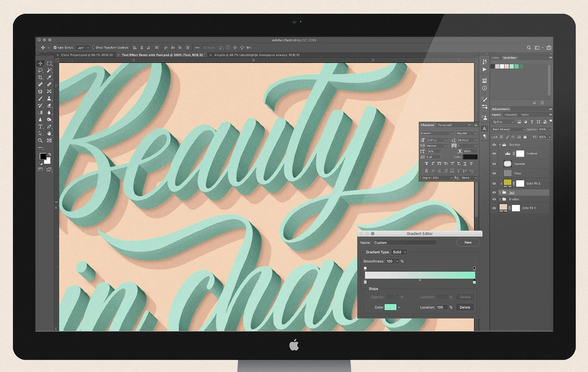Click the foreground color black swatch
588x372 pixels.
(x=43, y=156)
